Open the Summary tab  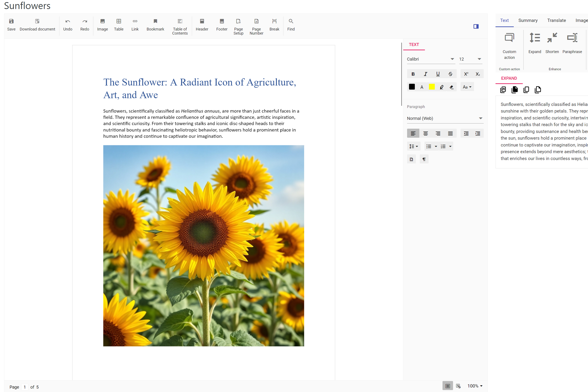[527, 20]
